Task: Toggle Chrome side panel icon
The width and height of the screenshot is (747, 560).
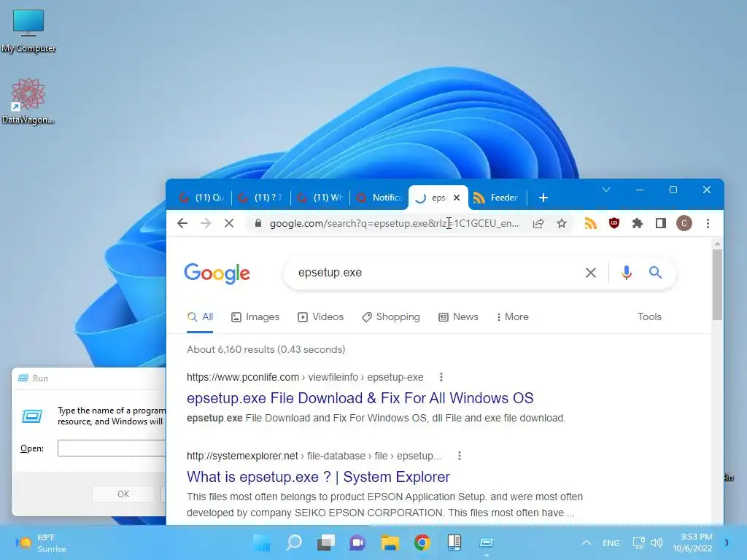Action: click(x=661, y=223)
